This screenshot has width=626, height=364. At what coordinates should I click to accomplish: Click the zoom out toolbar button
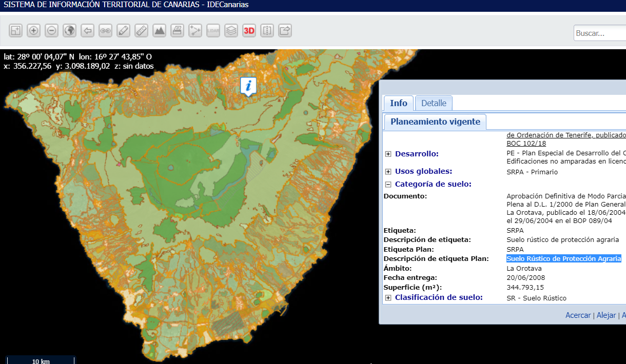(52, 31)
